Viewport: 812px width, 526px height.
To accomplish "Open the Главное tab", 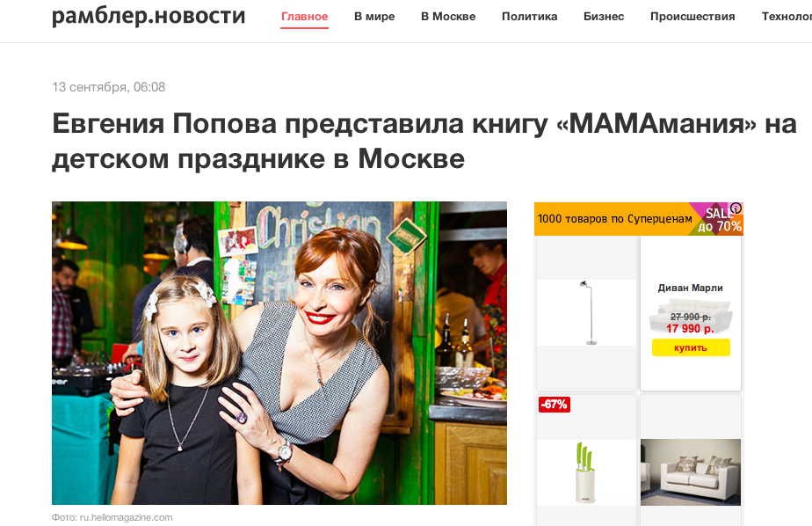I will [304, 17].
